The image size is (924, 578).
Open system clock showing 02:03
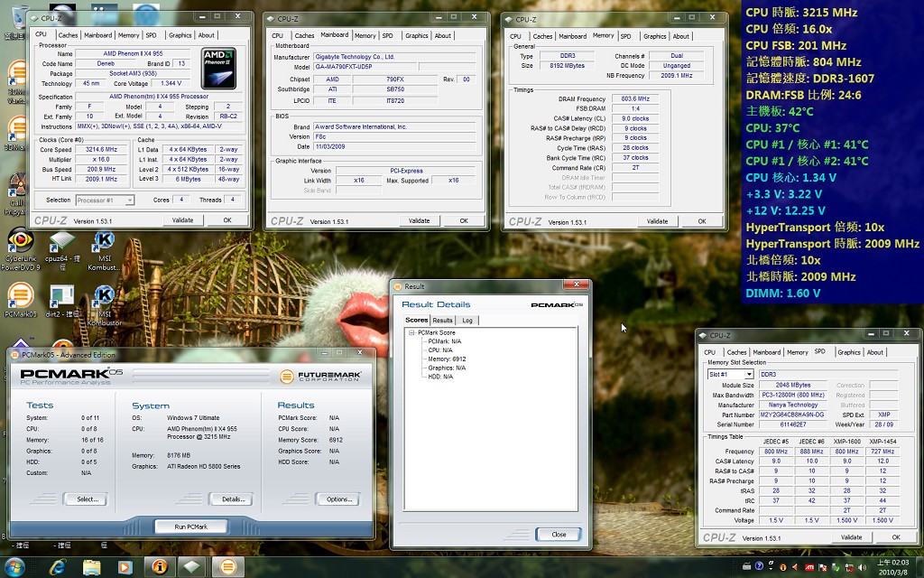point(892,567)
